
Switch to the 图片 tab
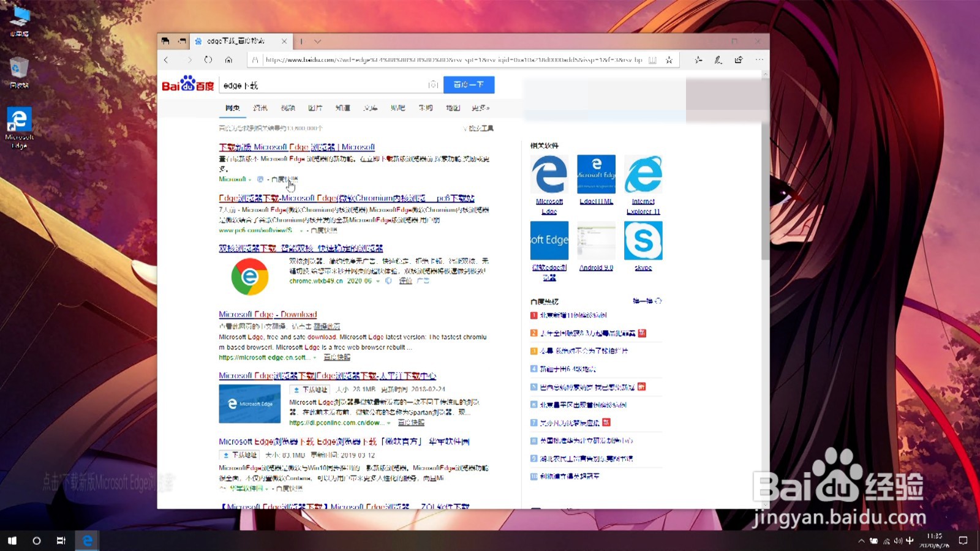315,108
